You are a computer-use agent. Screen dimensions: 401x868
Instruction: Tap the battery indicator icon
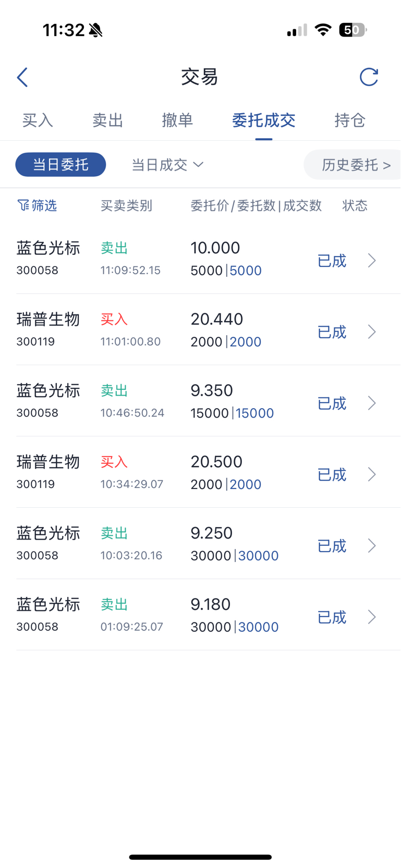353,30
